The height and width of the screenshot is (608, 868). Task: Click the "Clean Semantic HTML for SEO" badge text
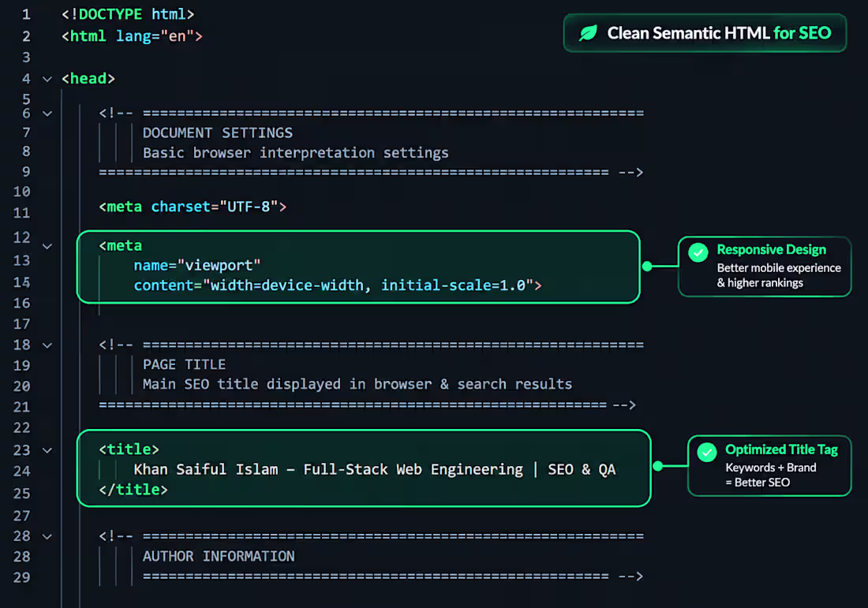pyautogui.click(x=719, y=33)
